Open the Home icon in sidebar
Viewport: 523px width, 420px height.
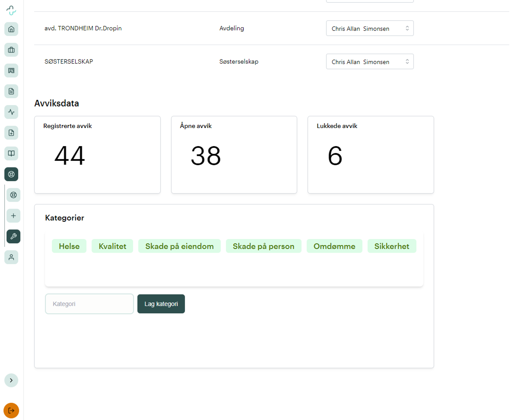[11, 29]
